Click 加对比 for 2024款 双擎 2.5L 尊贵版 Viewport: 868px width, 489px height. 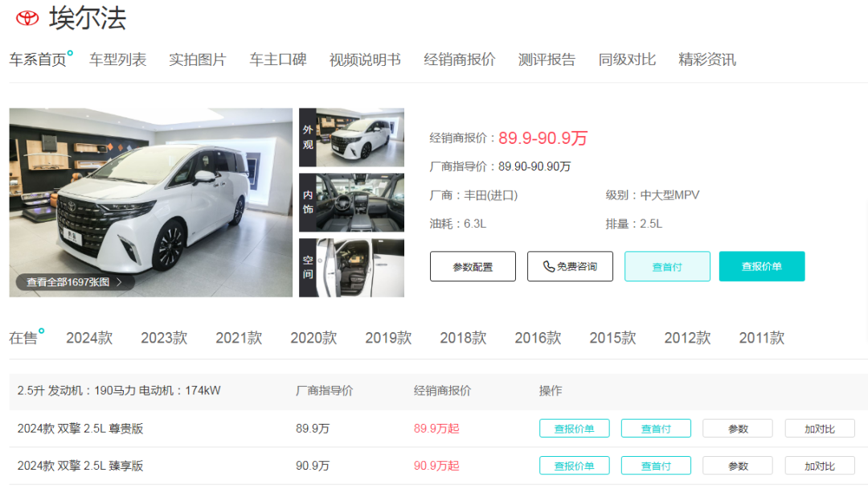click(819, 428)
